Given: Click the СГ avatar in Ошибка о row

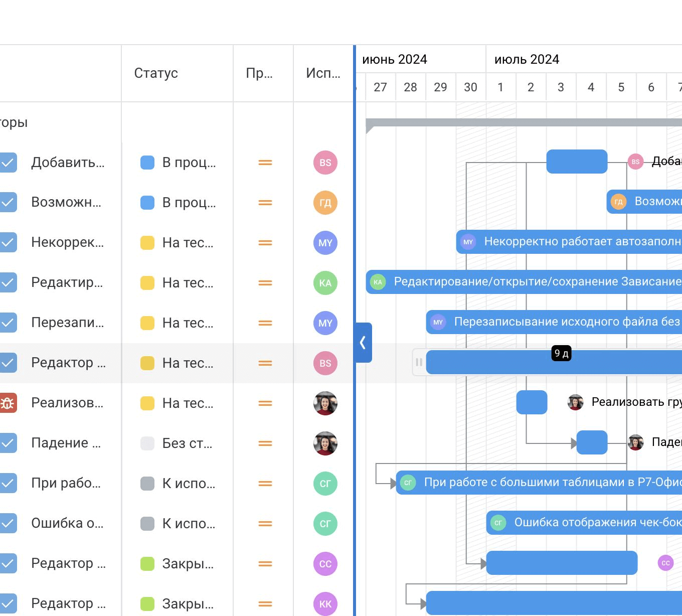Looking at the screenshot, I should (x=325, y=524).
